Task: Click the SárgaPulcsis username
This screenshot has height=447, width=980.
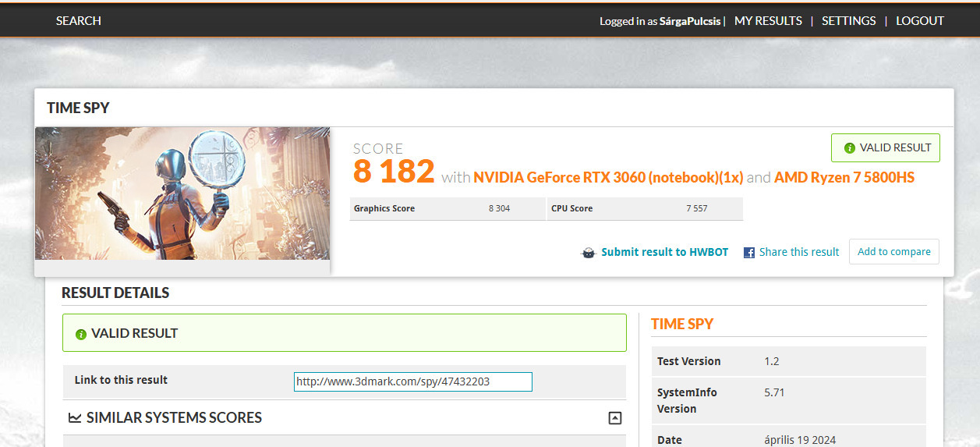Action: coord(691,22)
